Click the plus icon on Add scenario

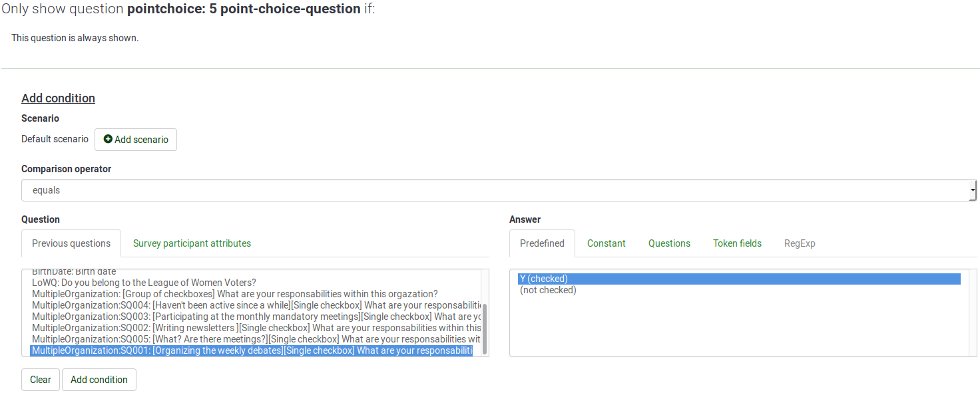tap(108, 140)
